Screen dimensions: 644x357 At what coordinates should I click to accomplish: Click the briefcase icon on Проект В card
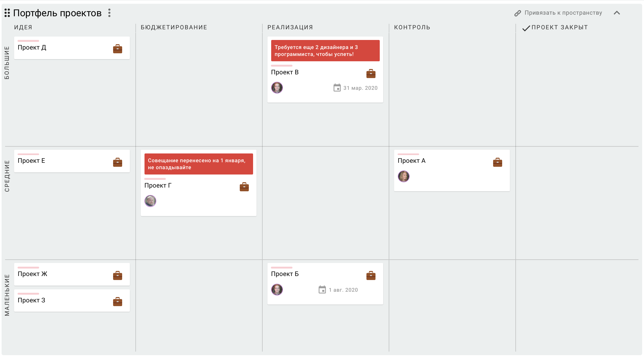coord(371,74)
